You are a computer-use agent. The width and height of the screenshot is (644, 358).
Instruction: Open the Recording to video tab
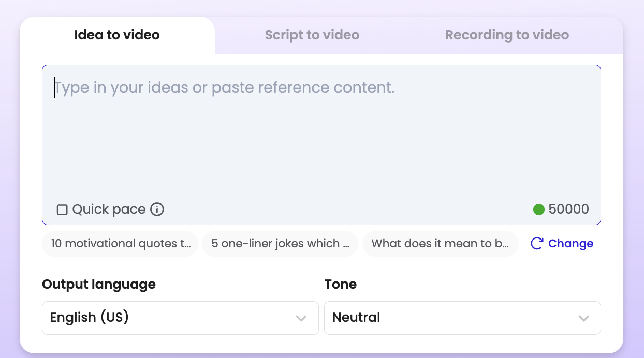(x=507, y=35)
